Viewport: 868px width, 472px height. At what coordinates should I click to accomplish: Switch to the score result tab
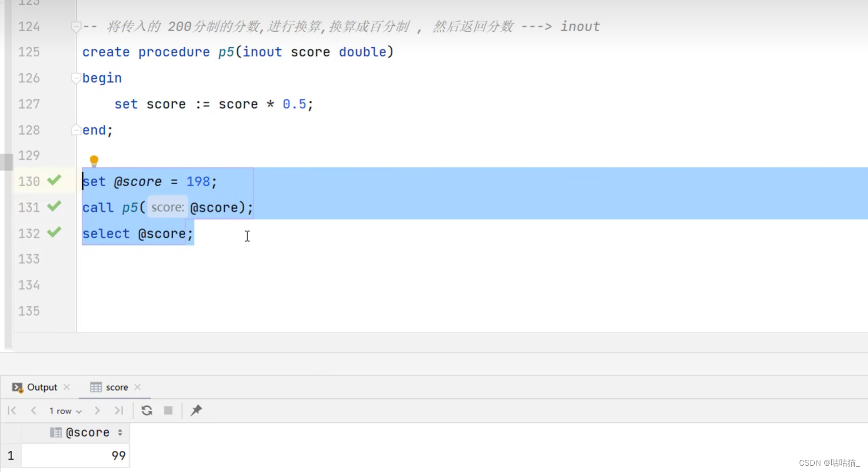point(109,387)
